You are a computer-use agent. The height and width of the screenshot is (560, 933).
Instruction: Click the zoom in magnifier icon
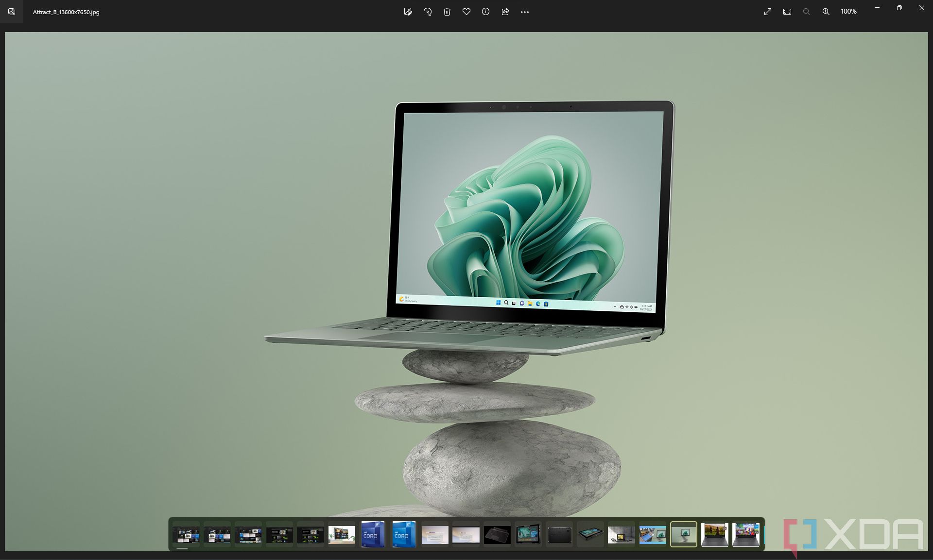[826, 12]
